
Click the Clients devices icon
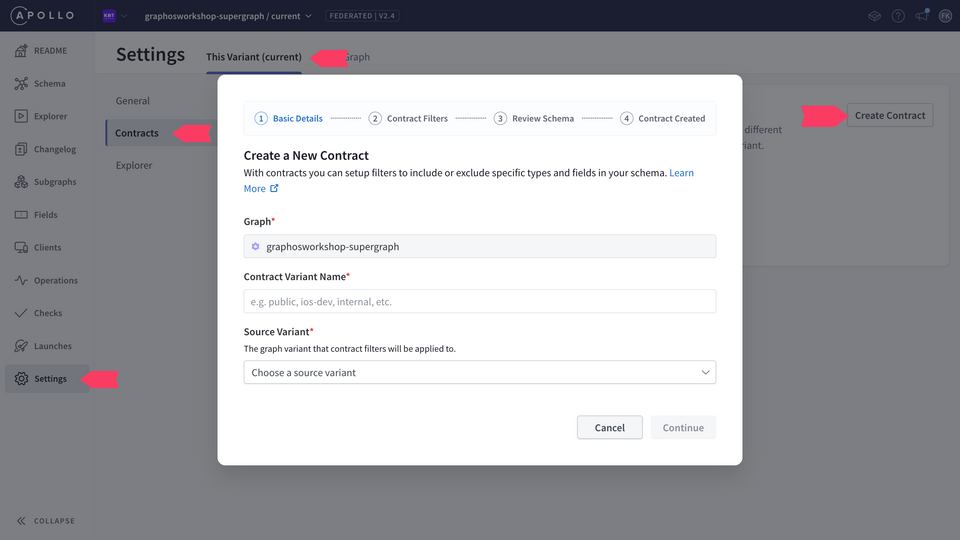[x=21, y=247]
